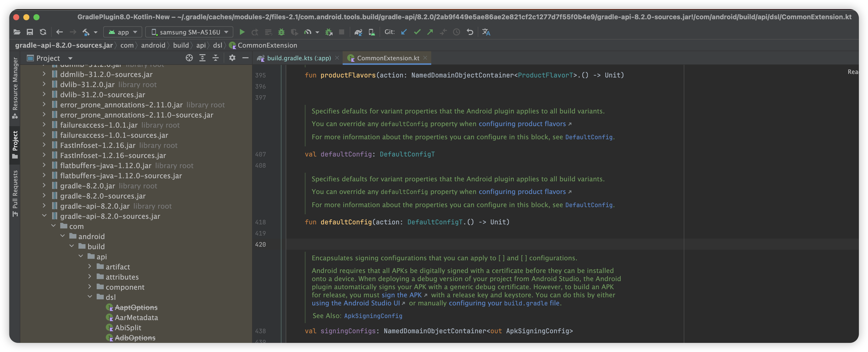Push changes with Git green arrow

click(430, 32)
